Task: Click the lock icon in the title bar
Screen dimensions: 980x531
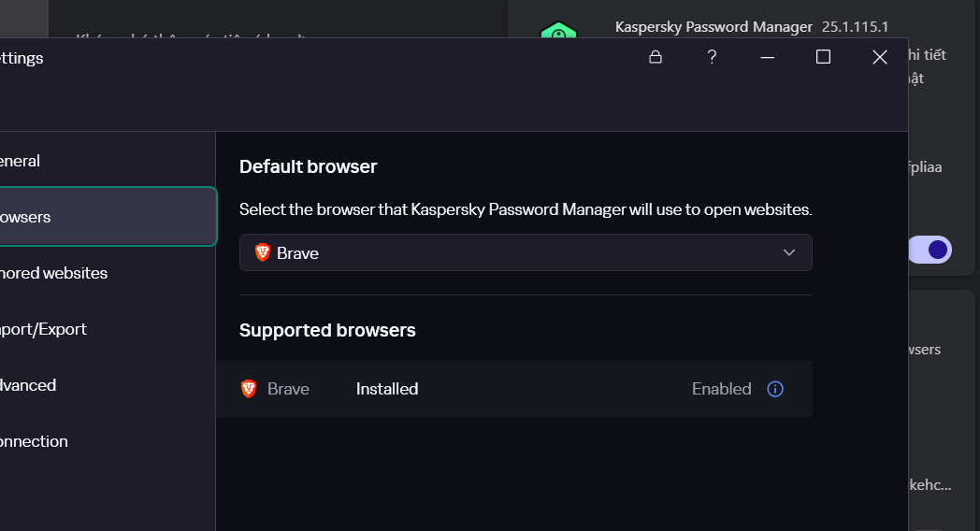Action: pos(656,57)
